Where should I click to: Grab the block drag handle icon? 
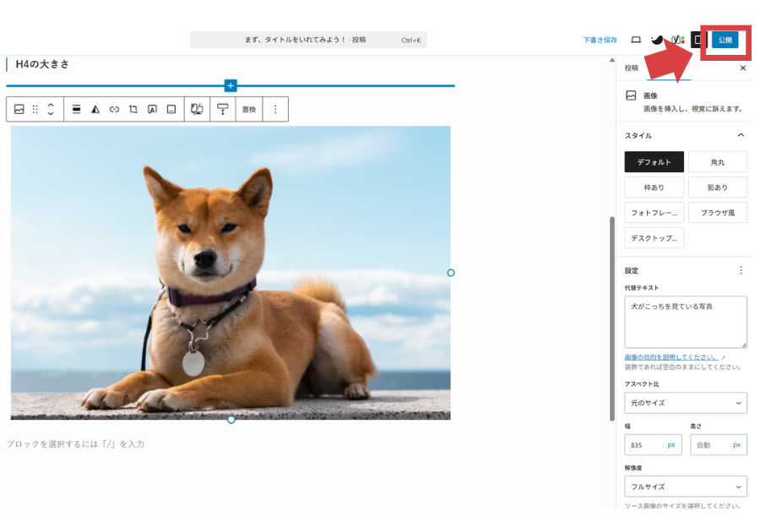(35, 109)
